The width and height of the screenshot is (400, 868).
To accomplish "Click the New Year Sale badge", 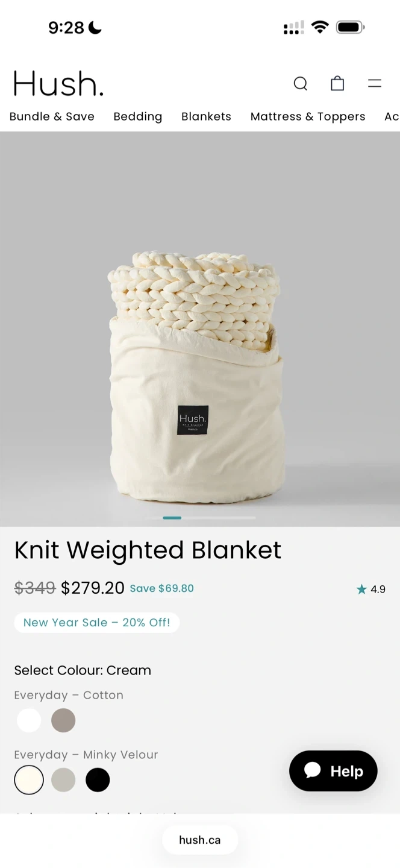I will (x=97, y=623).
